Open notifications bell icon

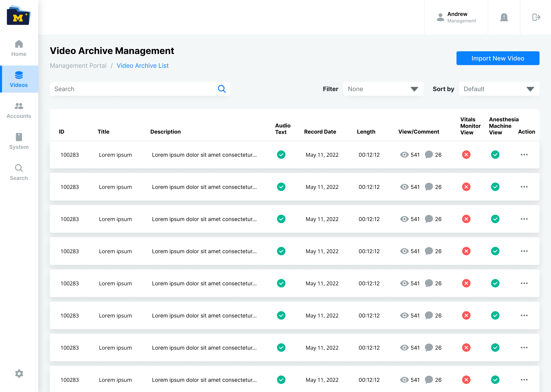point(504,17)
